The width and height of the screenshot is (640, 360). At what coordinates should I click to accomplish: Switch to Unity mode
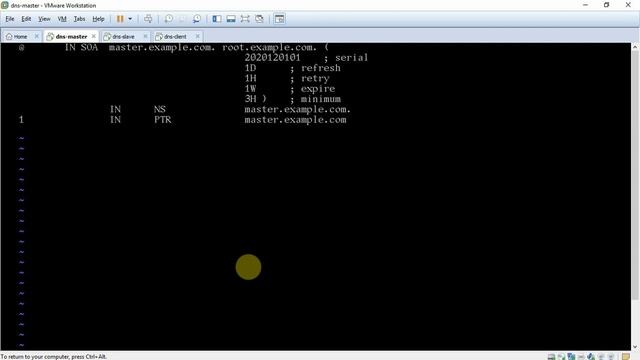click(259, 19)
